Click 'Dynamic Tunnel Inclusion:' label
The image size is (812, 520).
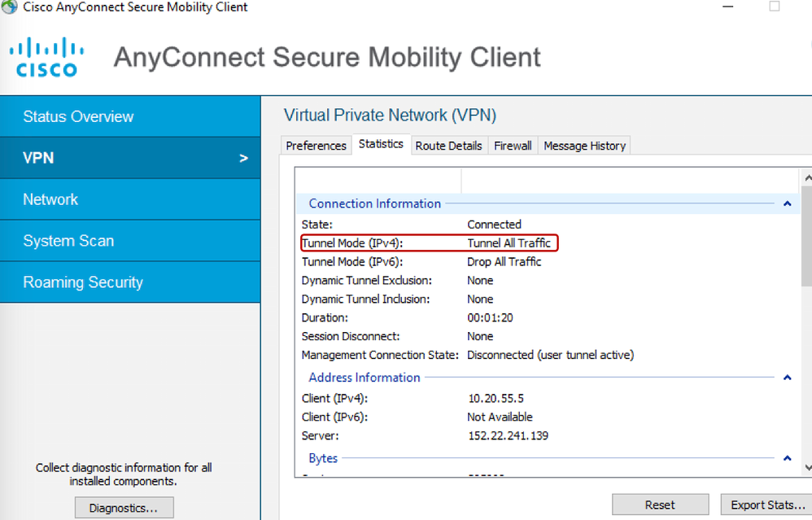point(365,299)
